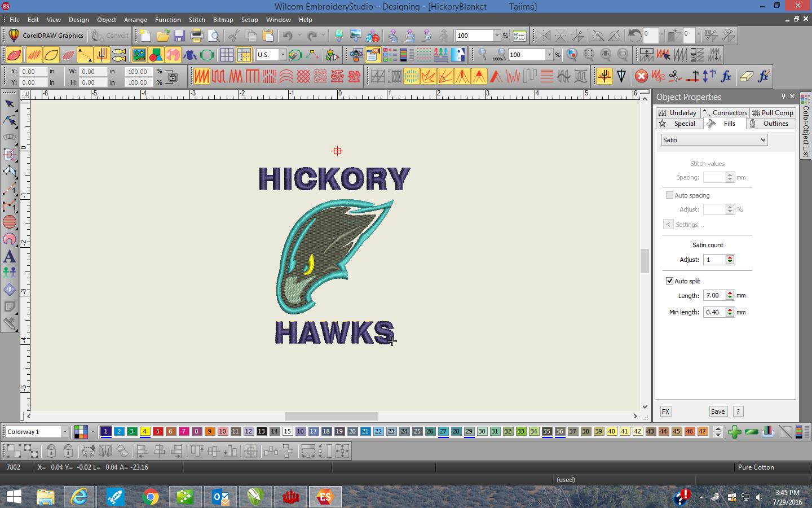Open an existing design file
Viewport: 812px width, 508px height.
(162, 36)
